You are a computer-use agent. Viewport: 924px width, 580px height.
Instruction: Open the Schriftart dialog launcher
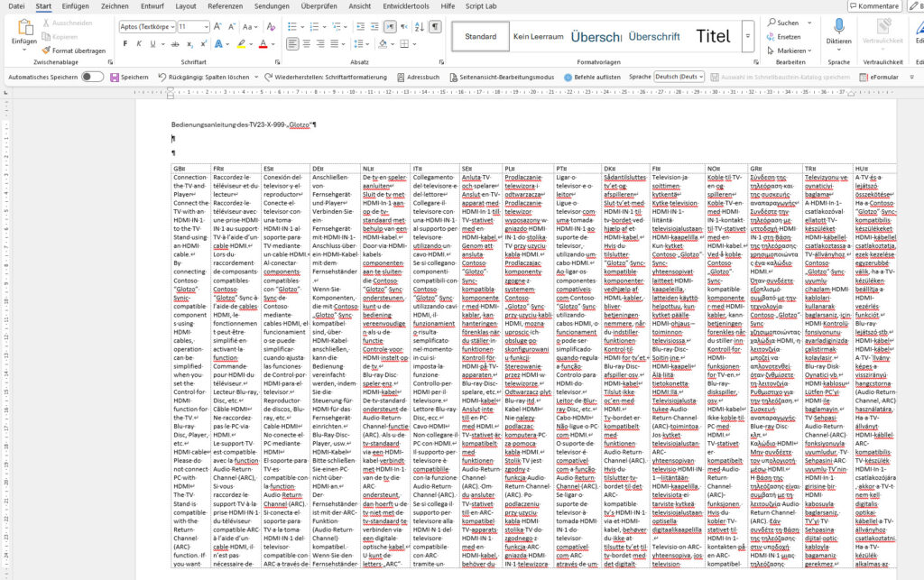278,62
